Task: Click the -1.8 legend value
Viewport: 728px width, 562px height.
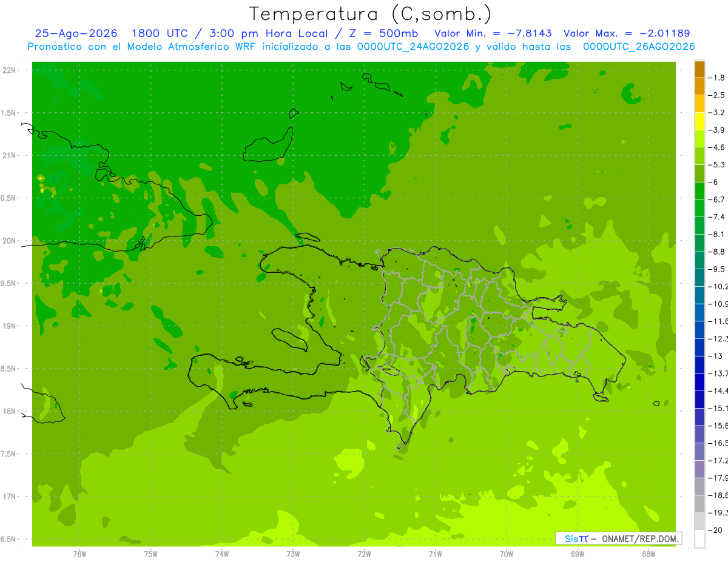Action: point(717,78)
